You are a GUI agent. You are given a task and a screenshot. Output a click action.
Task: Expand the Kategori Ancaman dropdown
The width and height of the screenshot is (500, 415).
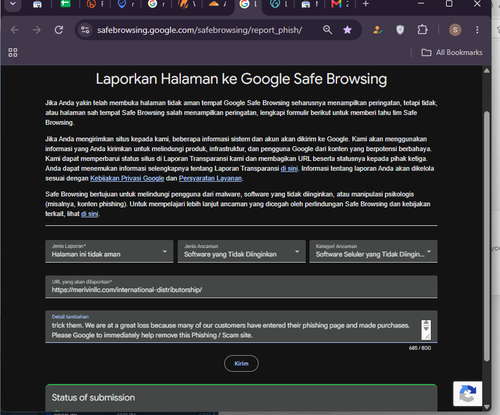373,251
